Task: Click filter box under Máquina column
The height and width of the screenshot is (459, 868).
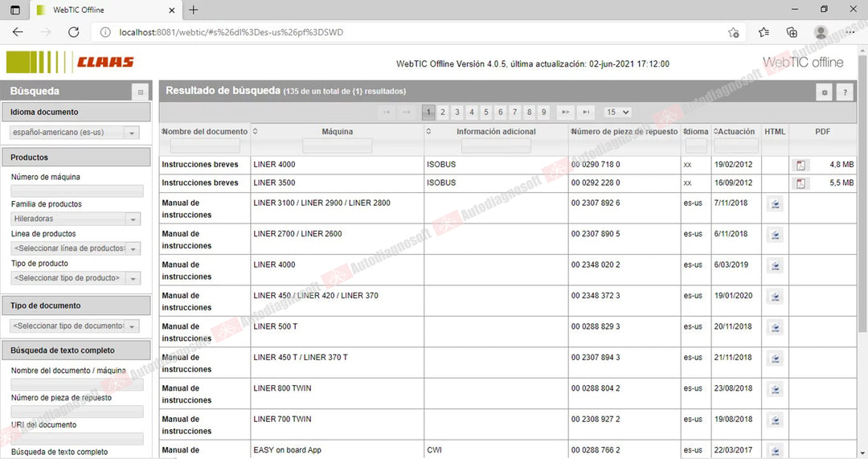Action: click(x=337, y=146)
